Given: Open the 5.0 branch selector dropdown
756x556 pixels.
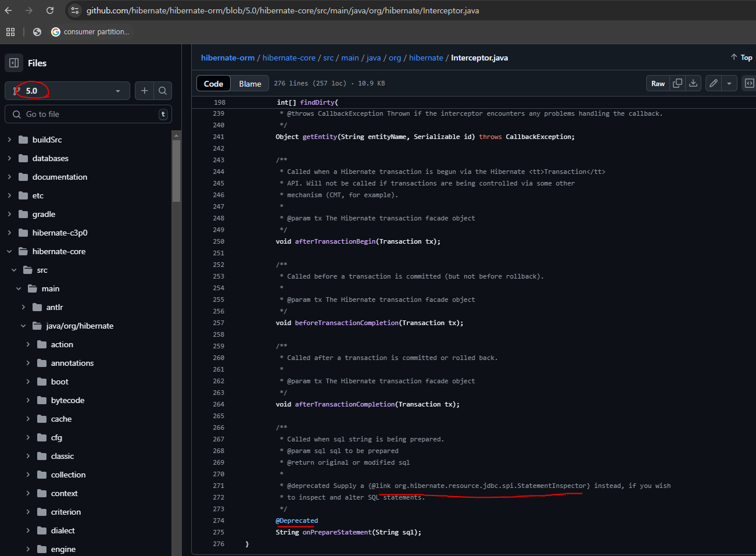Looking at the screenshot, I should (x=67, y=91).
